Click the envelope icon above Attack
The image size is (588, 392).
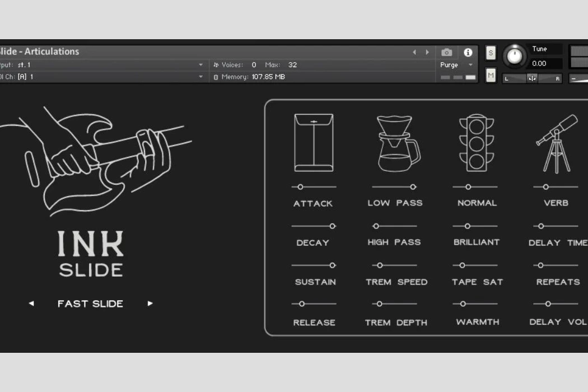tap(314, 143)
